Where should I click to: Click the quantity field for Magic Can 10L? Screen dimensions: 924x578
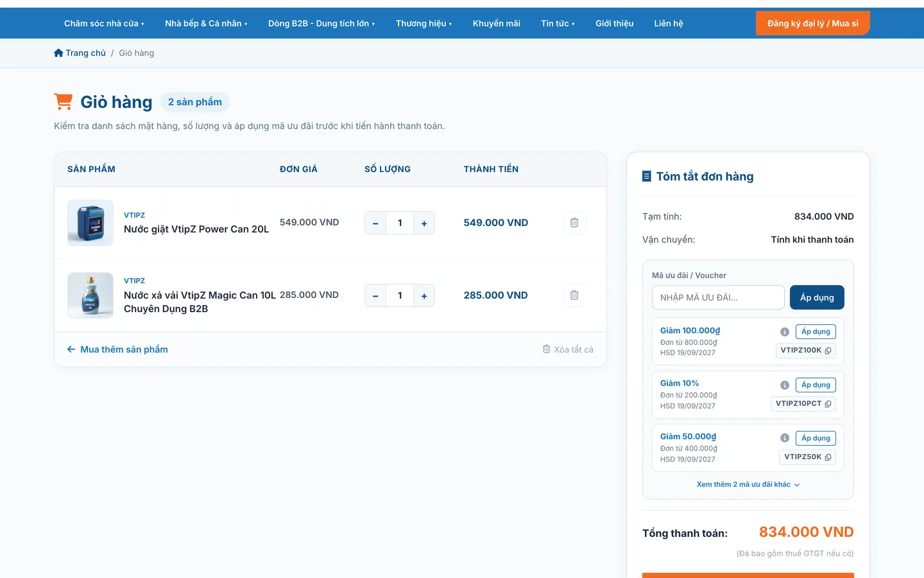pos(400,295)
